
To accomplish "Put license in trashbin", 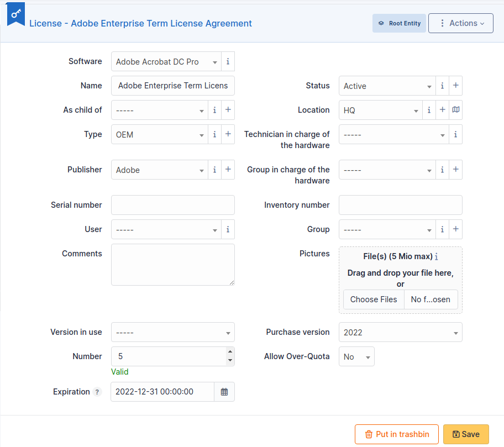I will 397,434.
